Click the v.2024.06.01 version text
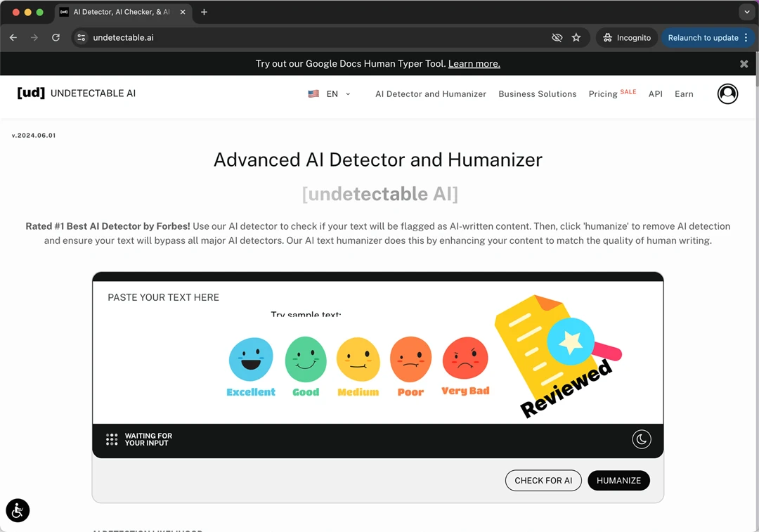 (34, 136)
